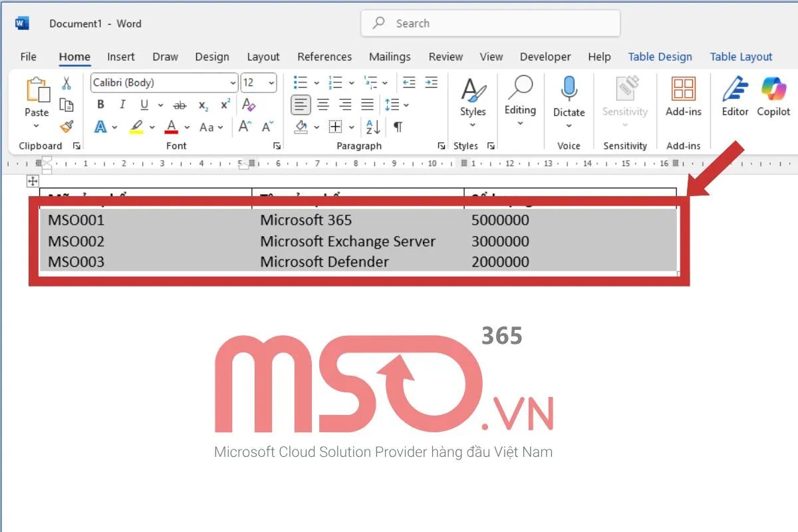The height and width of the screenshot is (532, 798).
Task: Clear all formatting with the eraser icon
Action: pyautogui.click(x=249, y=104)
